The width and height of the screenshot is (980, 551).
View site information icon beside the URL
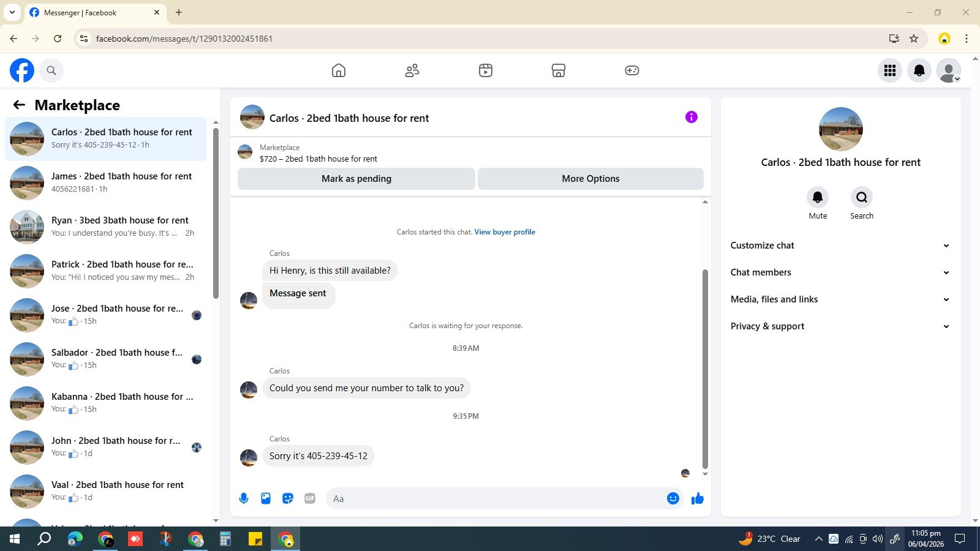(84, 39)
